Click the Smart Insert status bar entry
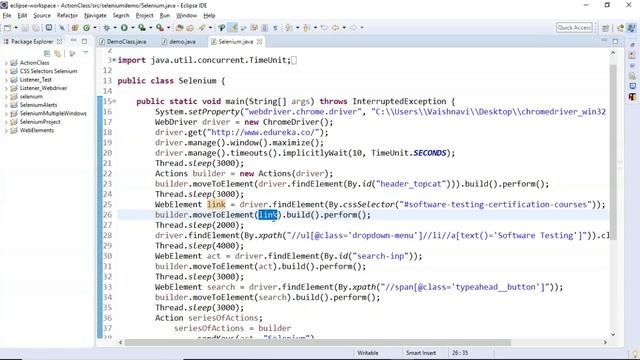This screenshot has height=360, width=640. tap(421, 353)
